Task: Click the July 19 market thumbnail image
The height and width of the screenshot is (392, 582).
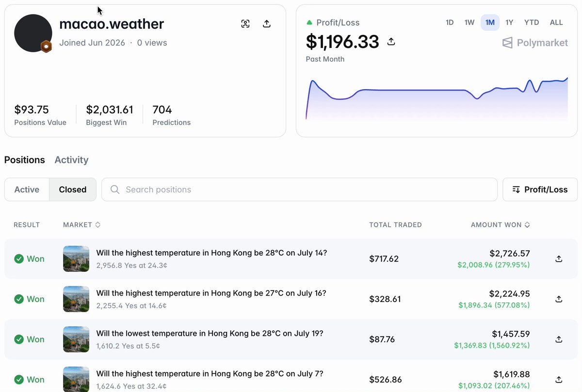Action: tap(76, 339)
